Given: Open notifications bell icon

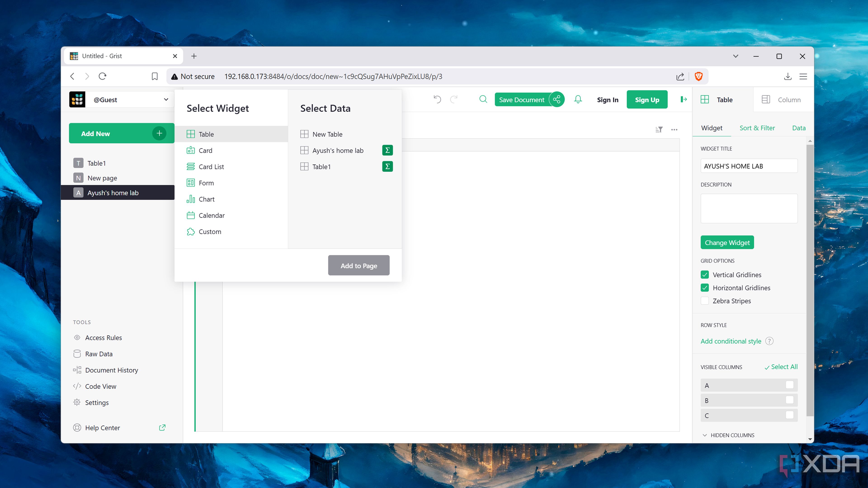Looking at the screenshot, I should pyautogui.click(x=578, y=99).
